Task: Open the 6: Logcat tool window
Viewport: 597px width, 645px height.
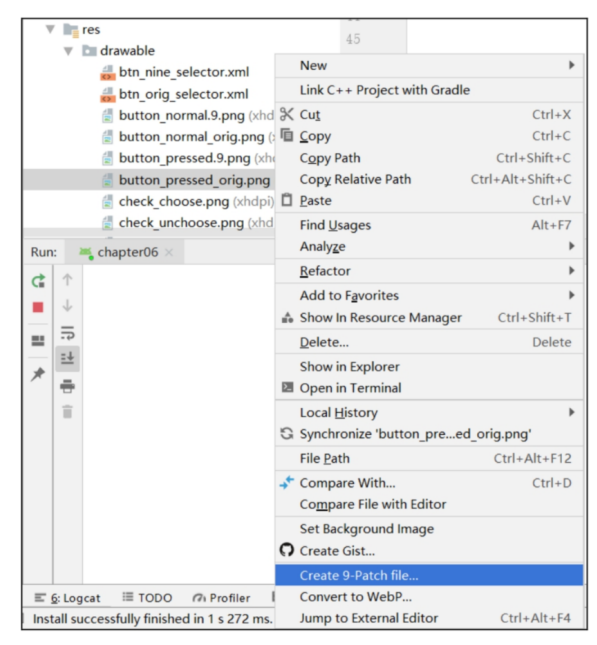Action: [68, 598]
